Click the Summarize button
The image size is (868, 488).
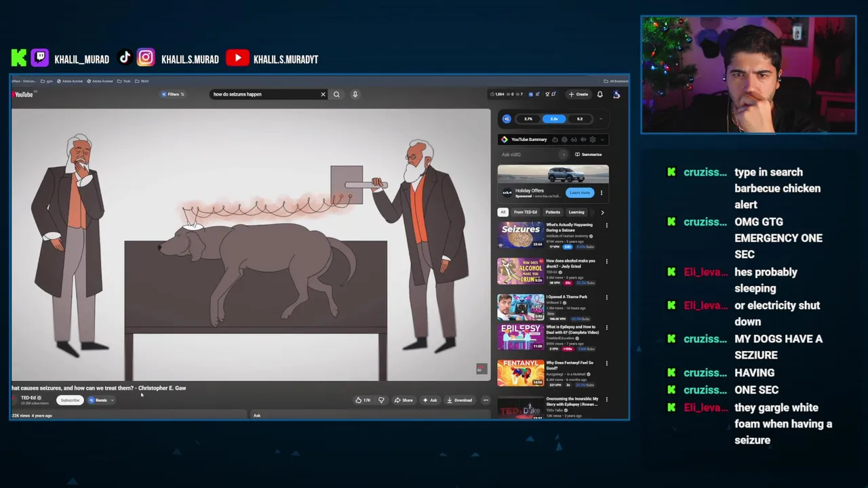pyautogui.click(x=588, y=155)
